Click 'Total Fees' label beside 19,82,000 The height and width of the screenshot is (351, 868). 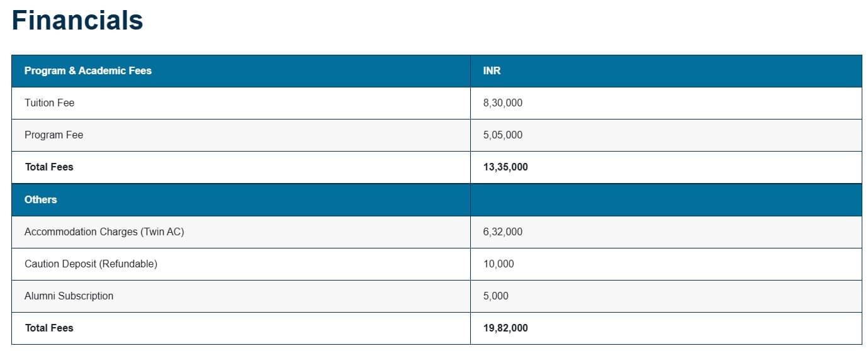tap(49, 328)
